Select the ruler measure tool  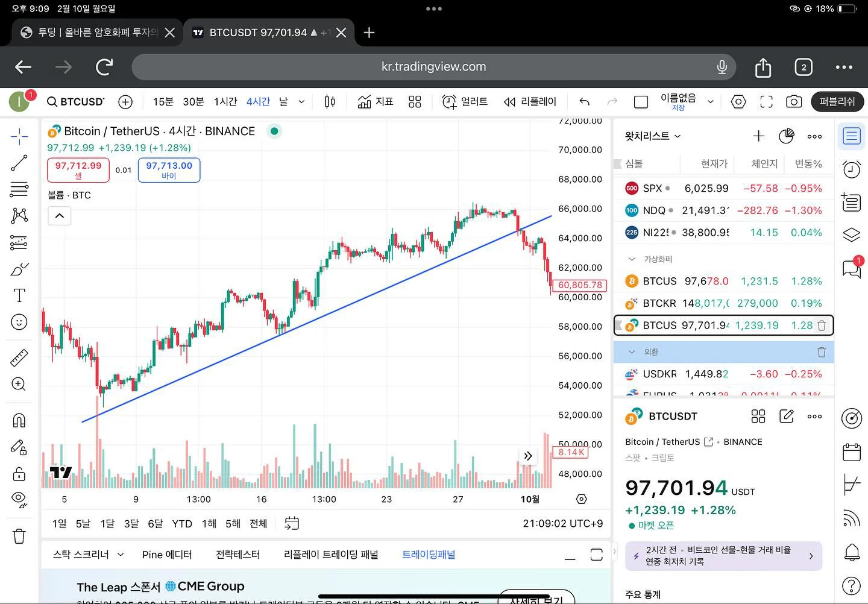pos(19,357)
